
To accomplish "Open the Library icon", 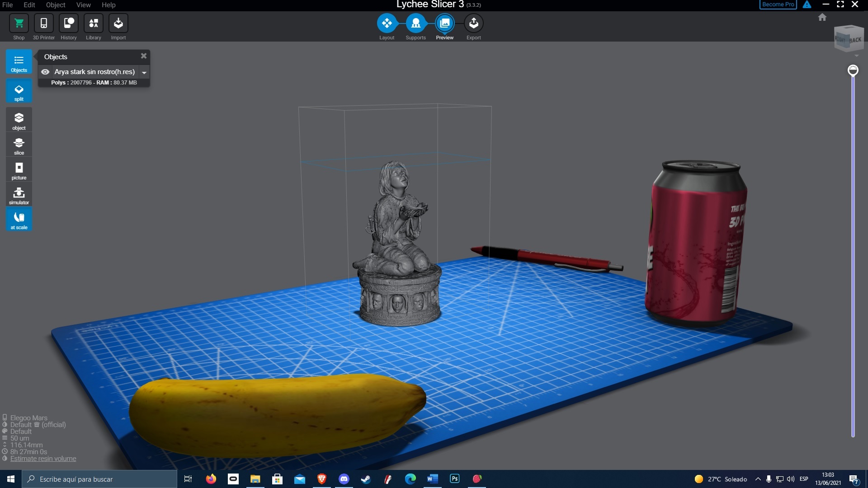I will pyautogui.click(x=94, y=23).
